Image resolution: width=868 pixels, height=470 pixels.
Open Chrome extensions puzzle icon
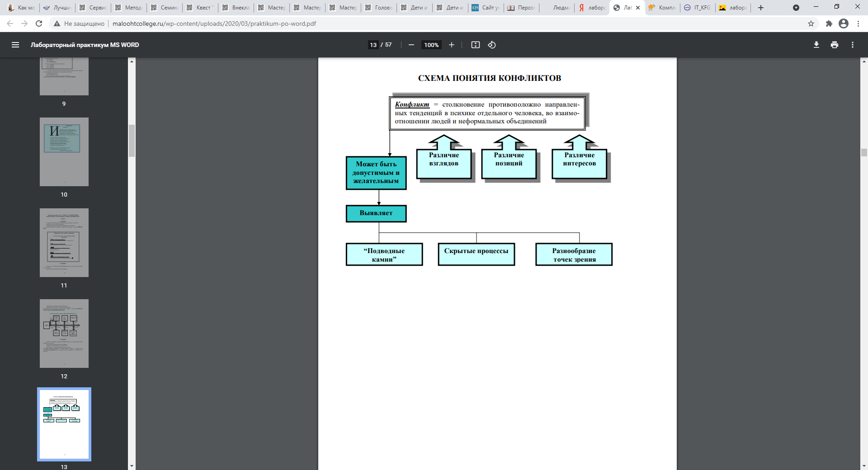tap(829, 23)
